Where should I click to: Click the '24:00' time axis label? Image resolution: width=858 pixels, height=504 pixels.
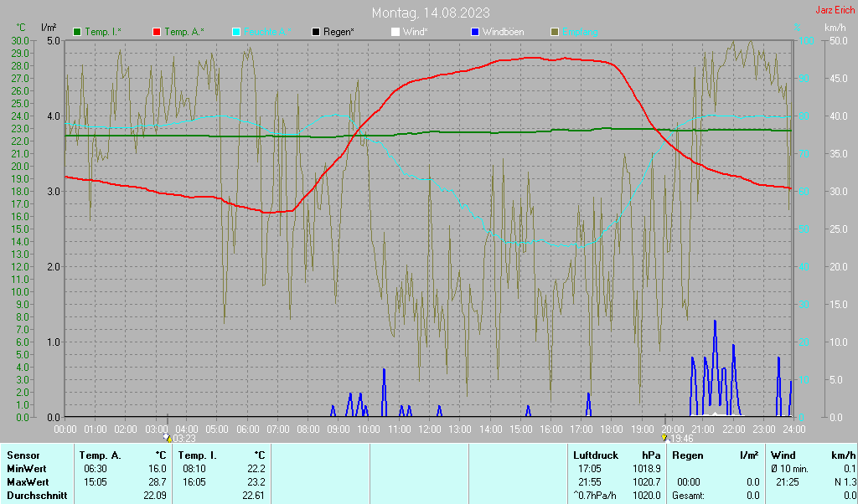click(x=793, y=429)
